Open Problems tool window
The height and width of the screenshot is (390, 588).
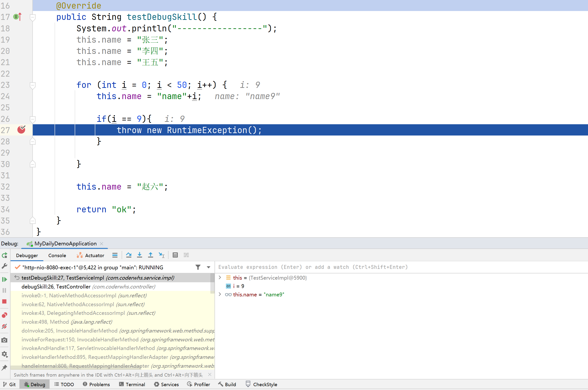[x=96, y=384]
